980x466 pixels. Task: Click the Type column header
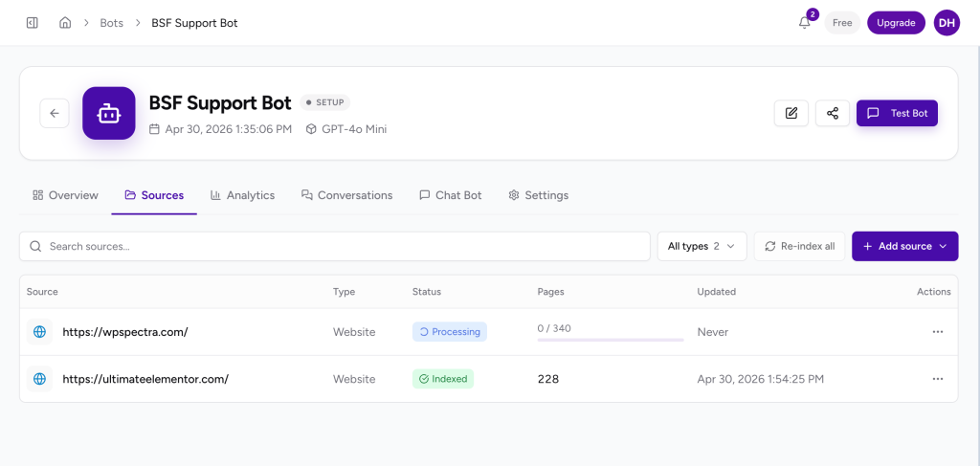[x=344, y=292]
